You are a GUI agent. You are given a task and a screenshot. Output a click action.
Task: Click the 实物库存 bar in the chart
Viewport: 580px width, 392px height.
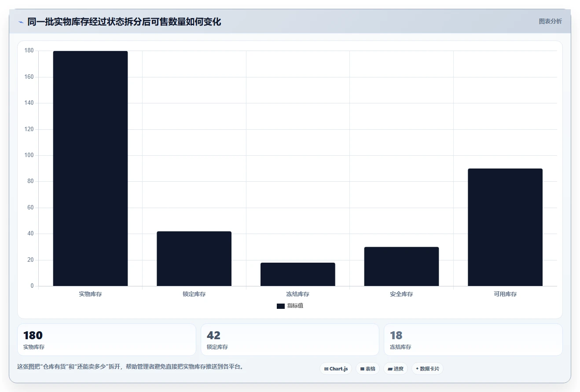[x=90, y=169]
